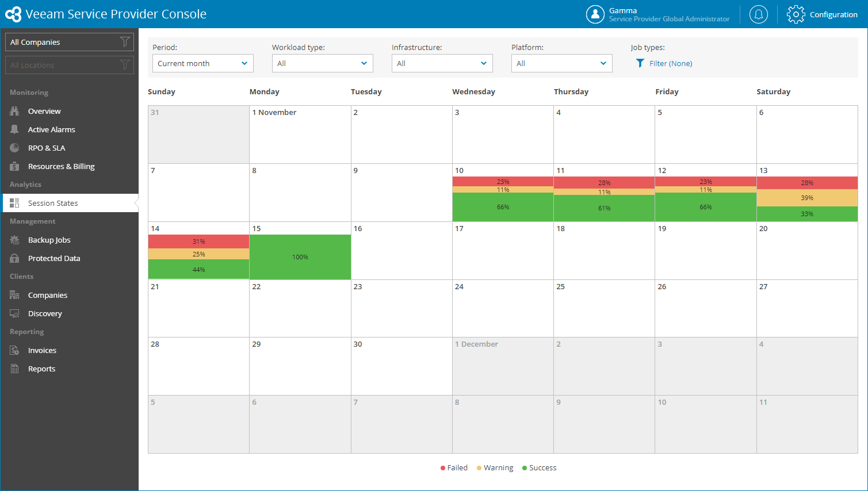Click the 23% failed bar on Wednesday 10
This screenshot has height=491, width=868.
(503, 182)
